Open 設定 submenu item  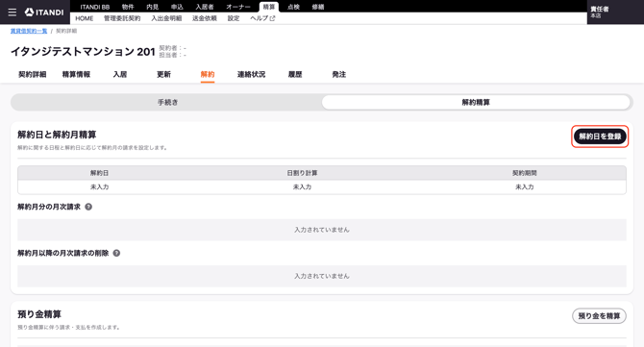pyautogui.click(x=234, y=18)
